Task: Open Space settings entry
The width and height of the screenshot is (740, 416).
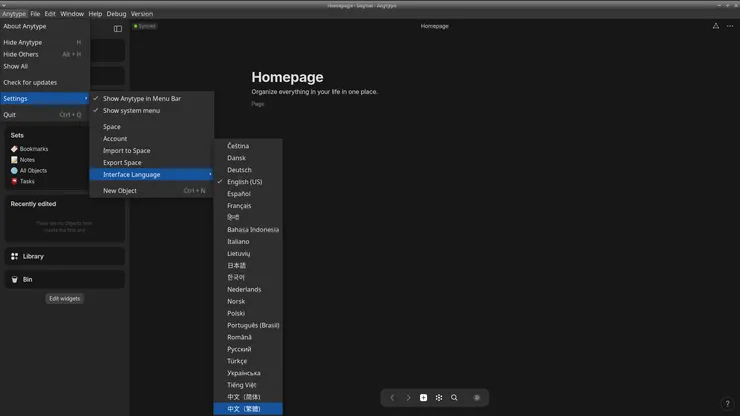Action: point(151,127)
